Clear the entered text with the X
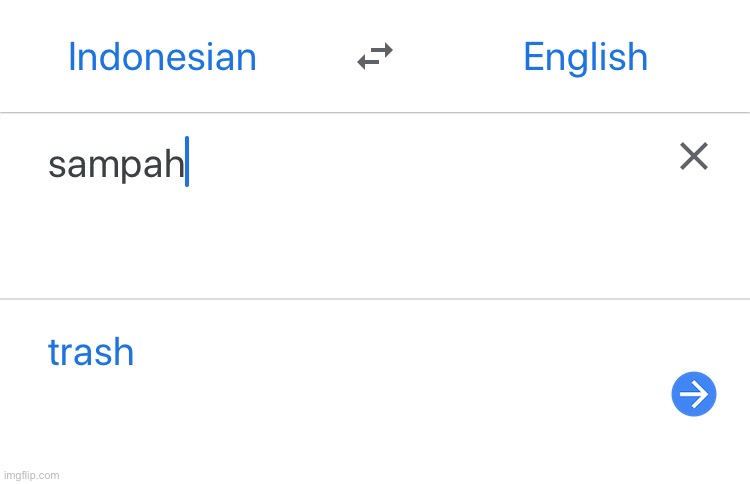 coord(694,156)
